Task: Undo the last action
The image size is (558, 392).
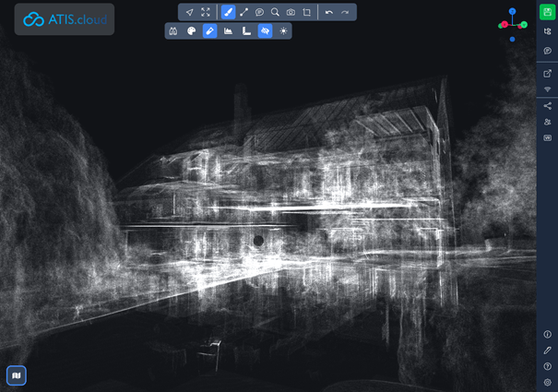Action: point(329,12)
